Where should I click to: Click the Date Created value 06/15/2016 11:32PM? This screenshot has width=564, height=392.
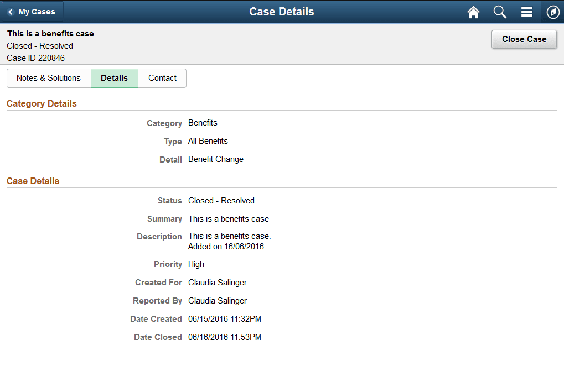point(225,319)
